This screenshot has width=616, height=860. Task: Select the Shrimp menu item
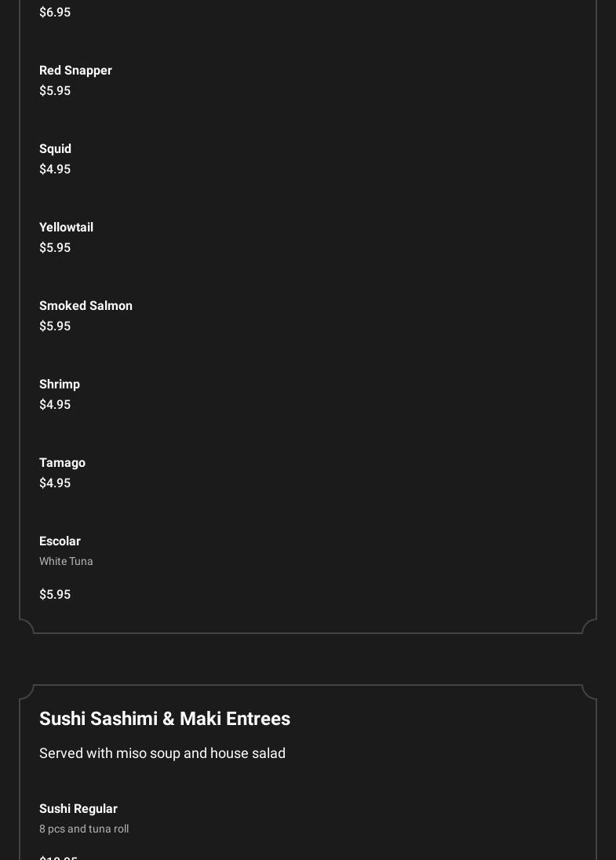pos(60,384)
